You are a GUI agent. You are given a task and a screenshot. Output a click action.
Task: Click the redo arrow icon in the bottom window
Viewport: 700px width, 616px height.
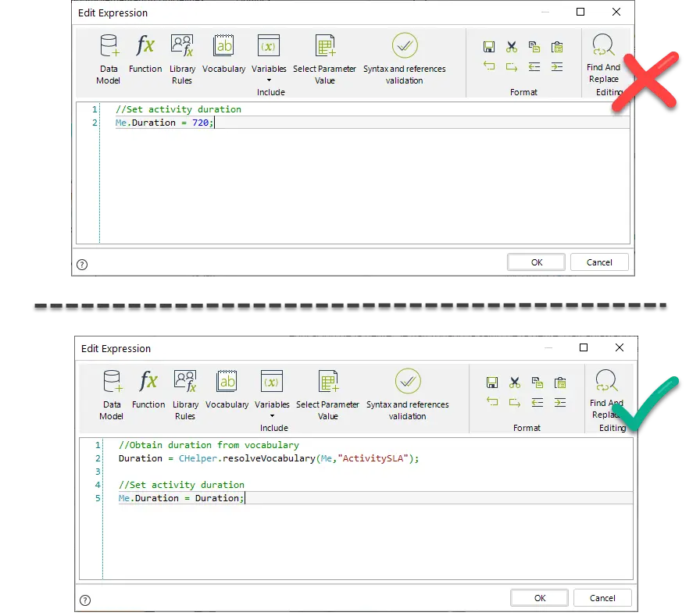click(x=515, y=403)
